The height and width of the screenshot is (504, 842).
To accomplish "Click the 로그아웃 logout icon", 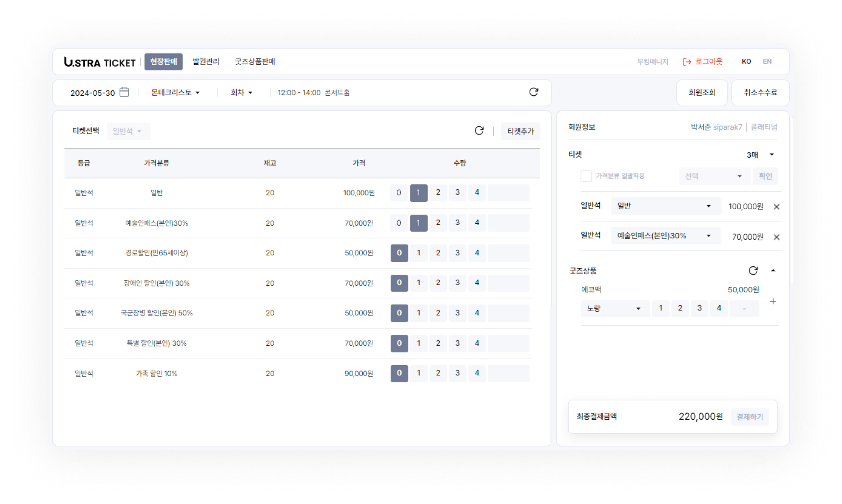I will coord(687,62).
